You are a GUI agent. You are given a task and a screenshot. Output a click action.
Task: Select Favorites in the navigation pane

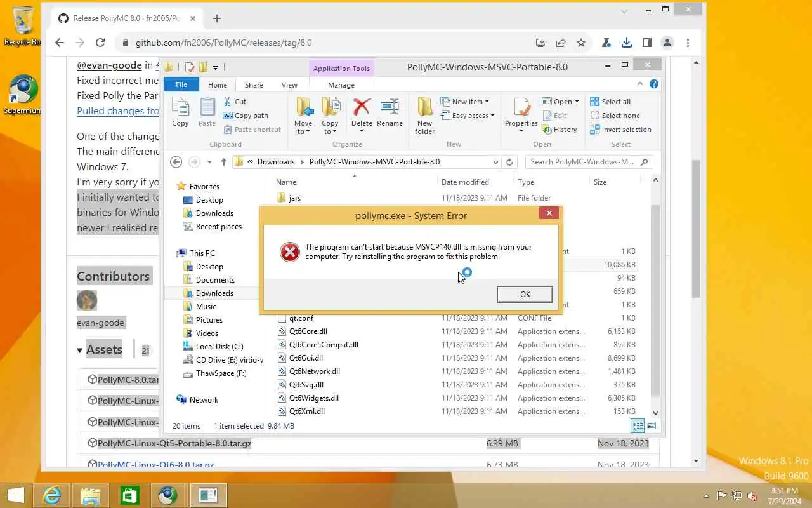pyautogui.click(x=204, y=187)
